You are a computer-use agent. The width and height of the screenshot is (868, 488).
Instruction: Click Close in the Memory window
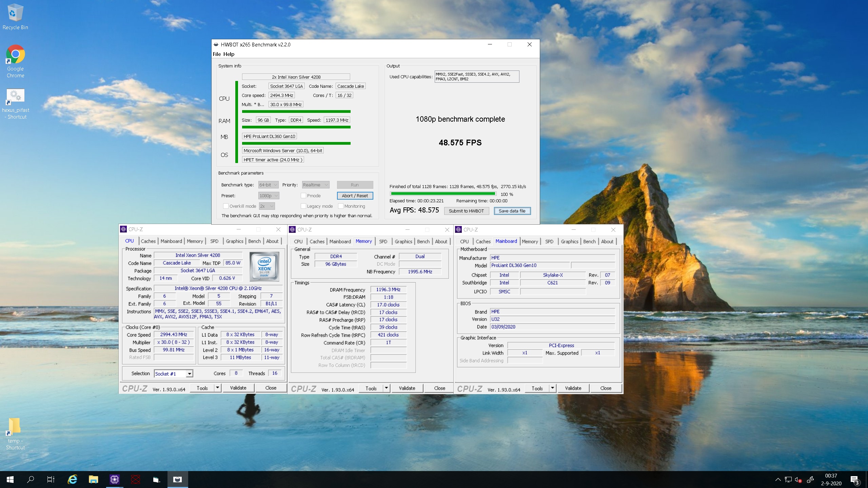[x=439, y=388]
